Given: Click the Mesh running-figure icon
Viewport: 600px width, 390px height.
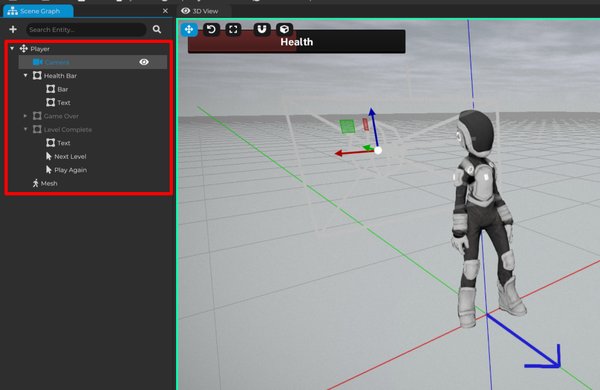Looking at the screenshot, I should pyautogui.click(x=36, y=183).
